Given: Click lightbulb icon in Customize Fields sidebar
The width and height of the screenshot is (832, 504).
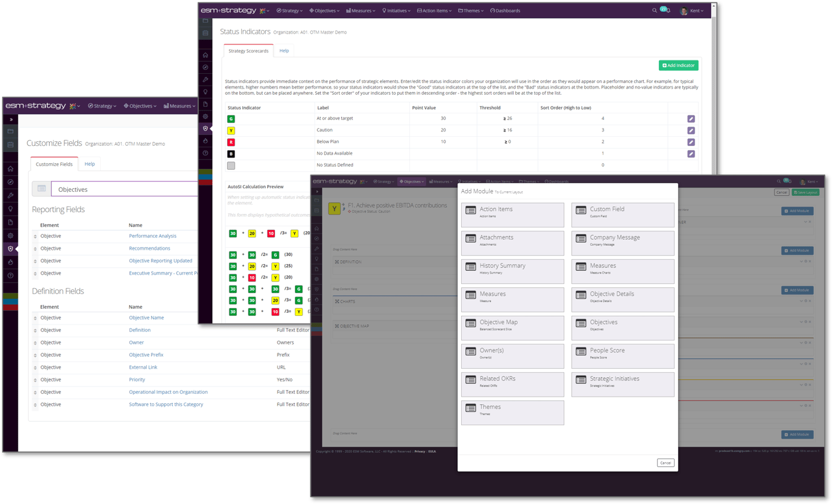Looking at the screenshot, I should (10, 209).
